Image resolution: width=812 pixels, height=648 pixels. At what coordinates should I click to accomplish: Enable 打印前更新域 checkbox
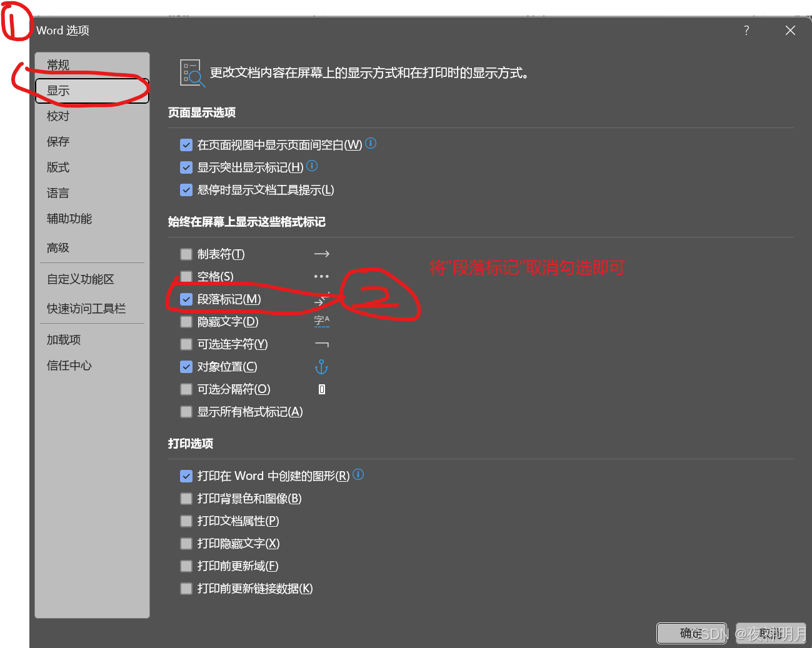(186, 566)
